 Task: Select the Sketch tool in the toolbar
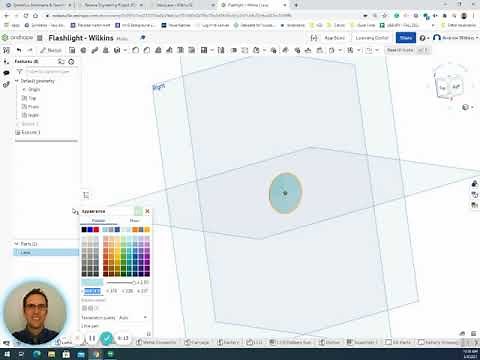coord(51,50)
